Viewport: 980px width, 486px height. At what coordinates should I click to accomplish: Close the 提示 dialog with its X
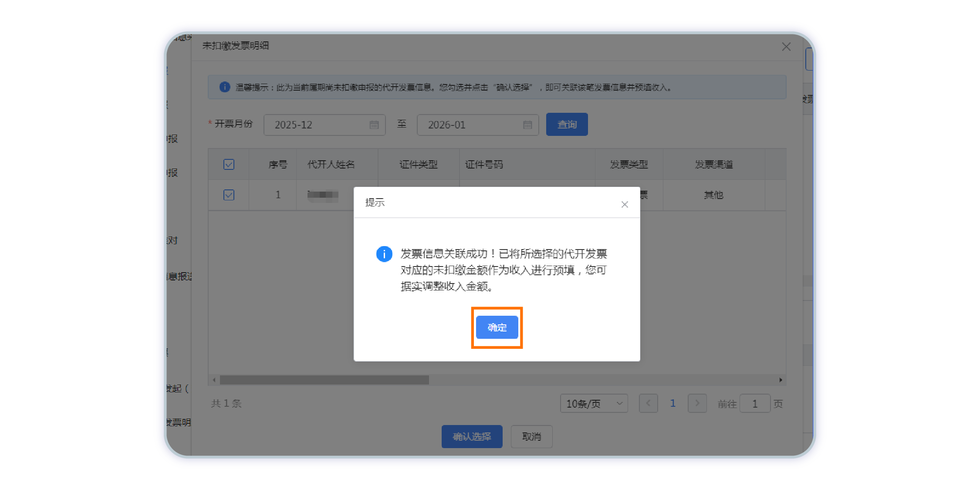pos(625,204)
